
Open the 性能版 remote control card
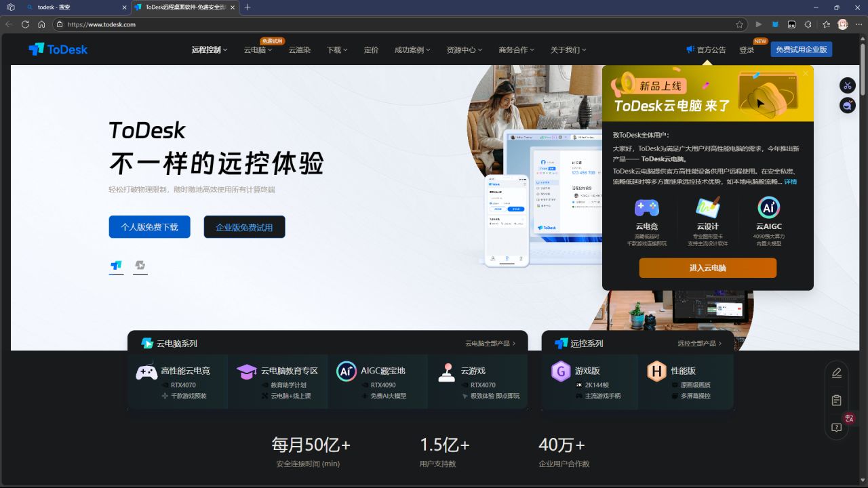686,382
